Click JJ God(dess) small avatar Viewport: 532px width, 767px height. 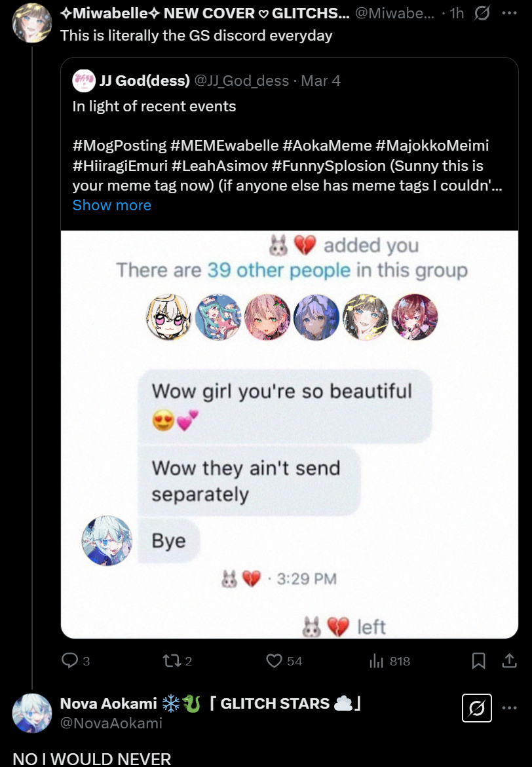[x=84, y=81]
